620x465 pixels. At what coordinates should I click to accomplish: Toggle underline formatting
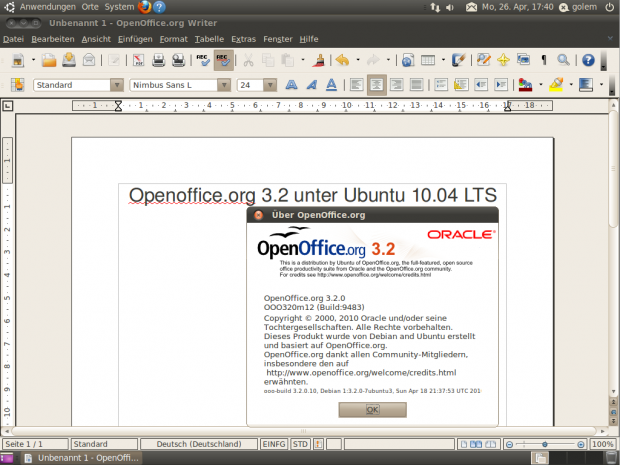click(331, 85)
